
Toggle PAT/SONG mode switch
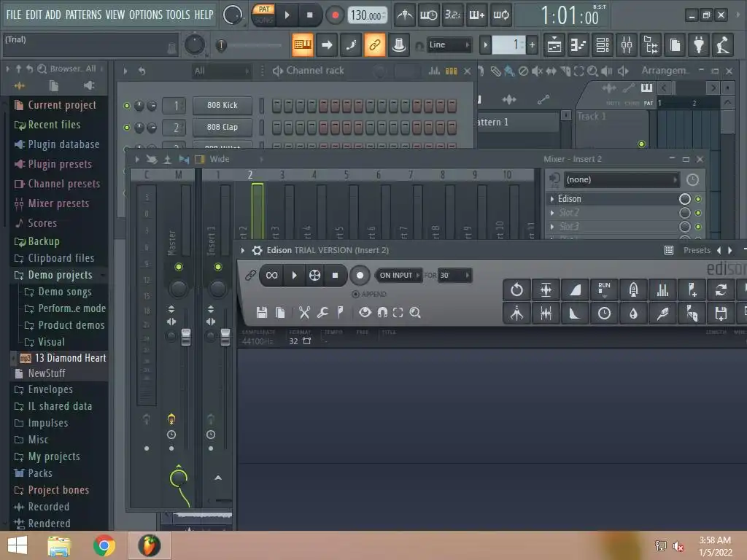tap(263, 15)
